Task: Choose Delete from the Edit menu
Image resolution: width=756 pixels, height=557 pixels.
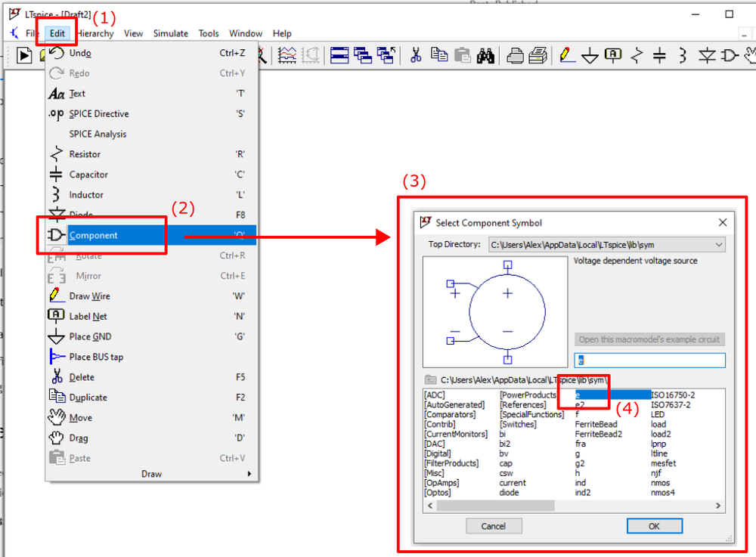Action: [x=151, y=377]
